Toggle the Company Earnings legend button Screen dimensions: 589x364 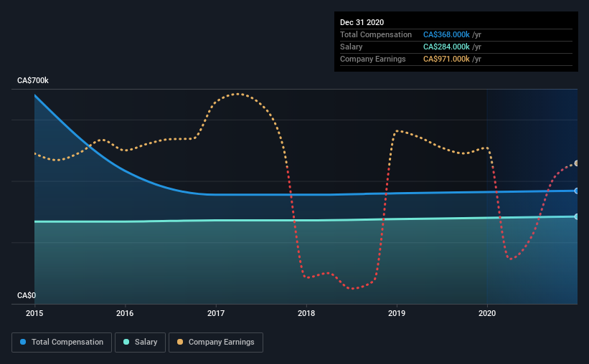(216, 343)
